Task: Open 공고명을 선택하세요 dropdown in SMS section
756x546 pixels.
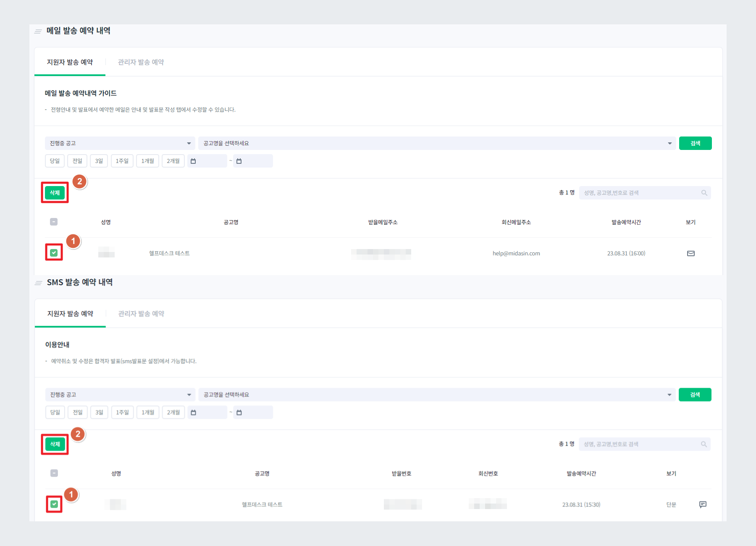Action: [437, 395]
